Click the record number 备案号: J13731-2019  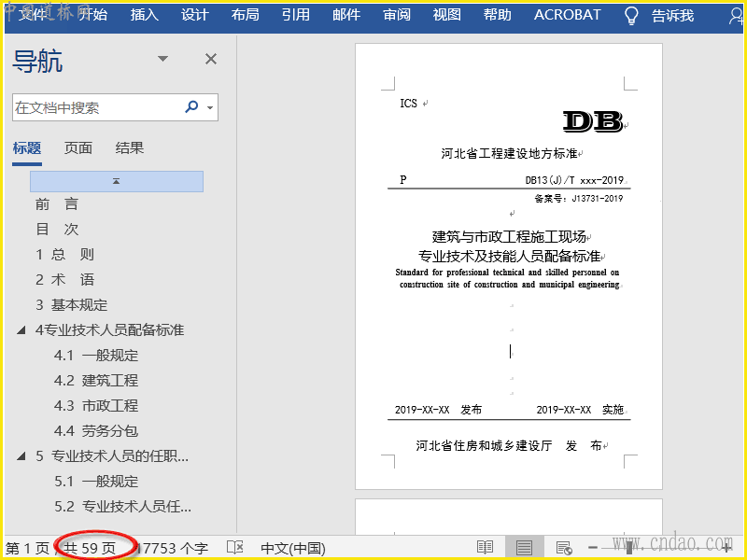click(578, 198)
